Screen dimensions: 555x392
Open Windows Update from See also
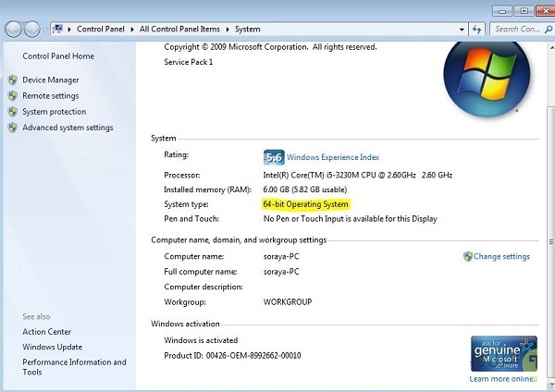click(x=52, y=347)
